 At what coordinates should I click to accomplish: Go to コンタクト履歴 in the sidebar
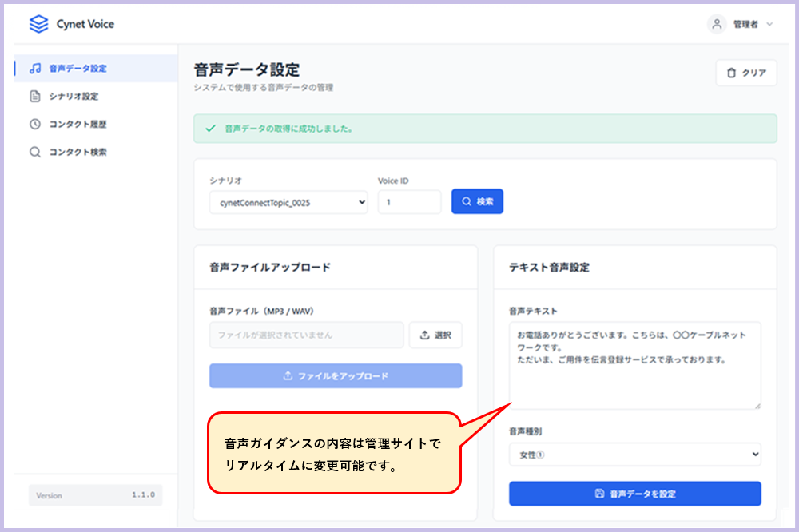(x=78, y=125)
